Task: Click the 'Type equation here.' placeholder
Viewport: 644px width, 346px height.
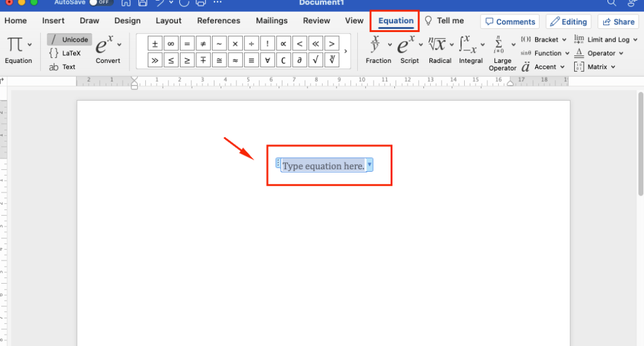Action: pos(323,165)
